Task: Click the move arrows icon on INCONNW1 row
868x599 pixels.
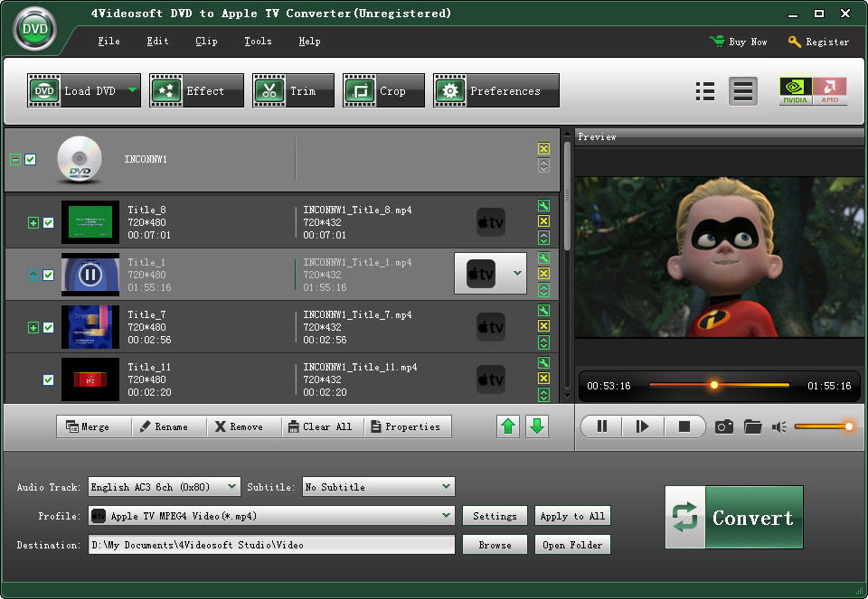Action: click(543, 165)
